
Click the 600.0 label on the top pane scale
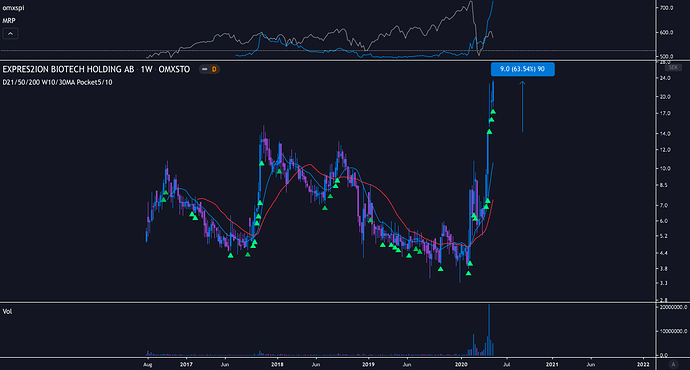pyautogui.click(x=667, y=33)
